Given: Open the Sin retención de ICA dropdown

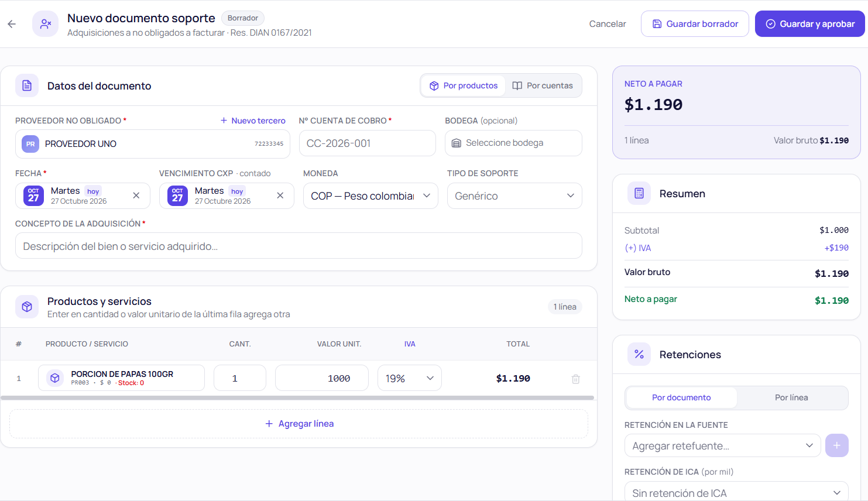Looking at the screenshot, I should click(x=736, y=493).
